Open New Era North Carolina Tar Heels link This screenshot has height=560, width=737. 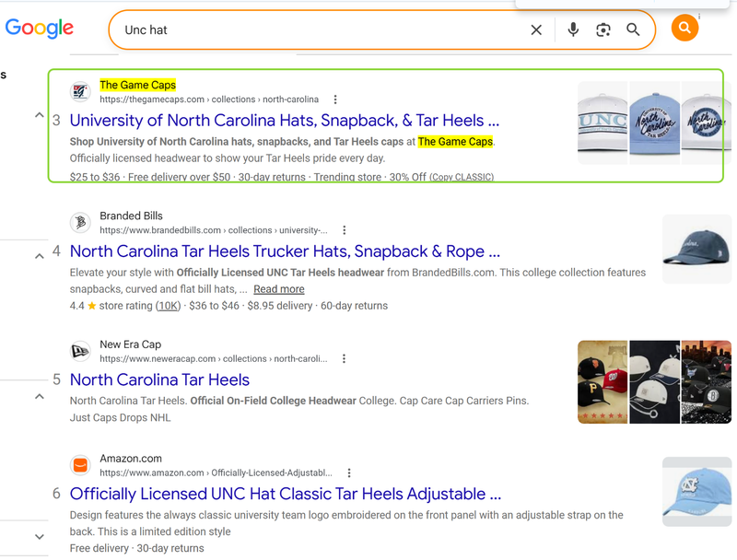[x=159, y=379]
